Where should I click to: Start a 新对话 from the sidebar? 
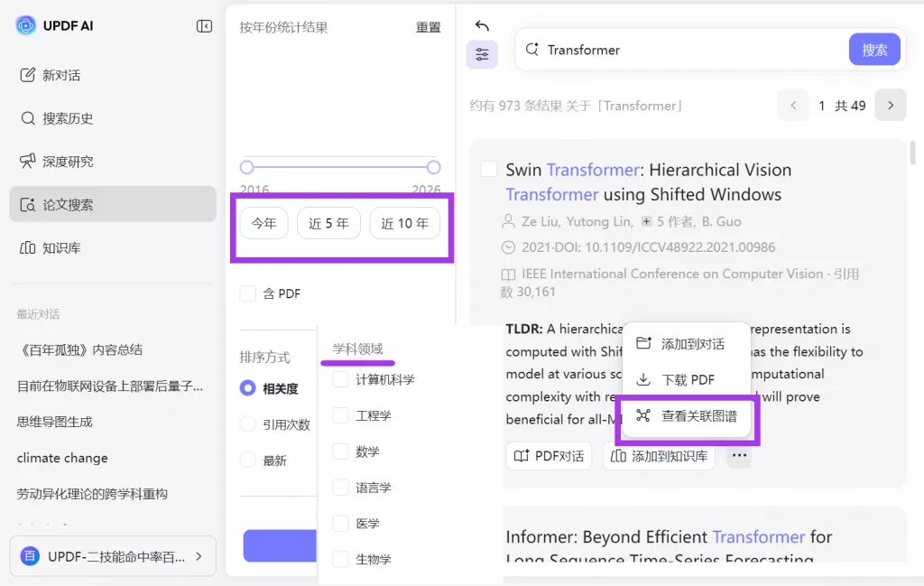point(61,75)
